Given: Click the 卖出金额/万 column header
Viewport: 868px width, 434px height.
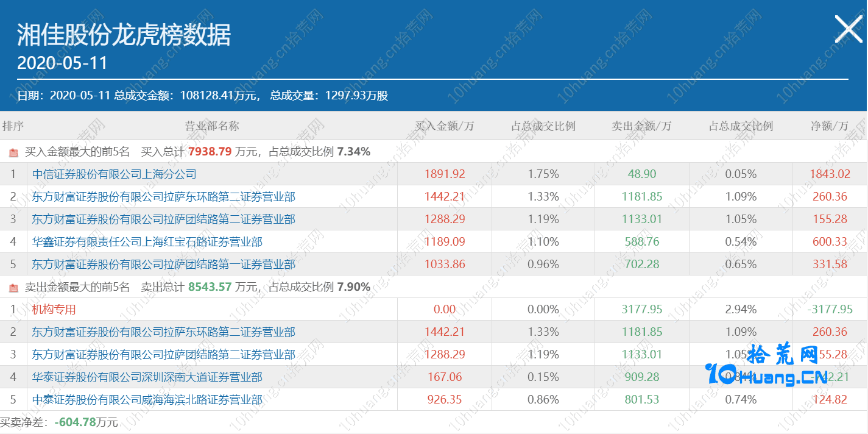Looking at the screenshot, I should [641, 126].
